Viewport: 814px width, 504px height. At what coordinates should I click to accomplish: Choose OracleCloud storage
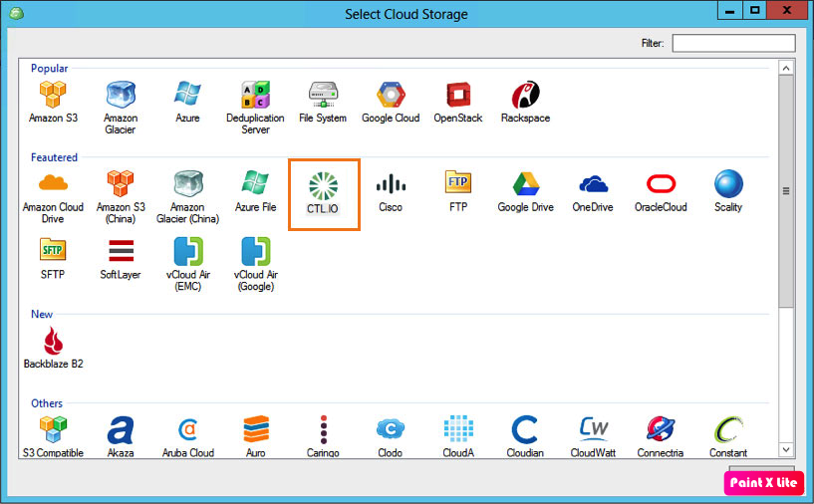[661, 183]
